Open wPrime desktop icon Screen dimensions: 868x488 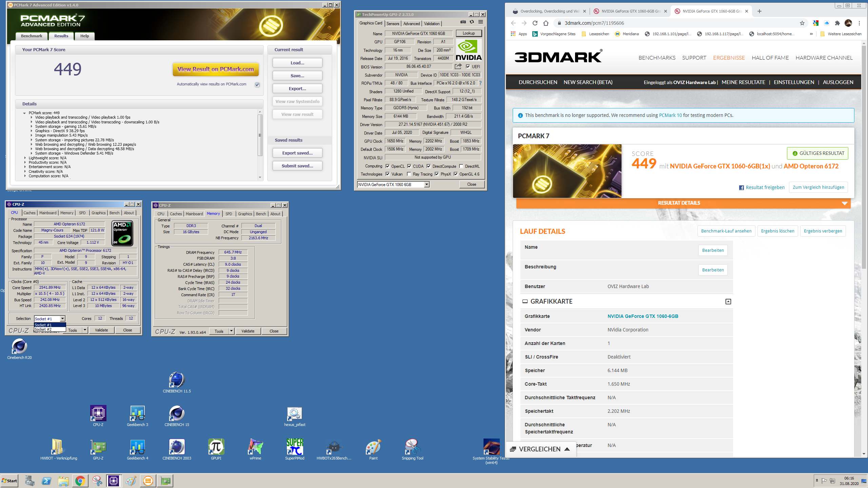coord(255,450)
